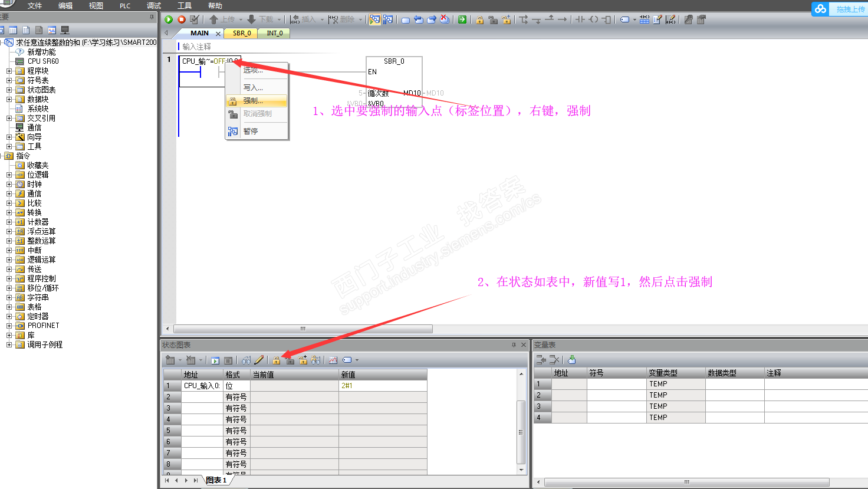Image resolution: width=868 pixels, height=489 pixels.
Task: Choose 选项... (Options) from the context menu
Action: tap(257, 70)
